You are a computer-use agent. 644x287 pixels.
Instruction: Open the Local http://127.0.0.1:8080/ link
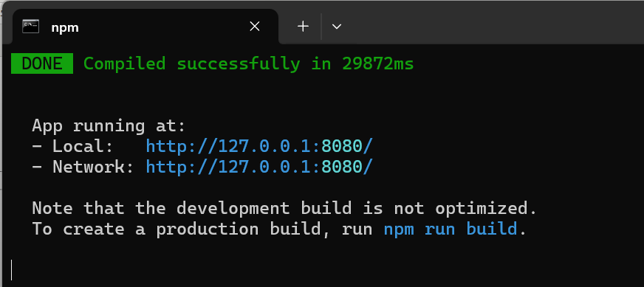click(259, 146)
